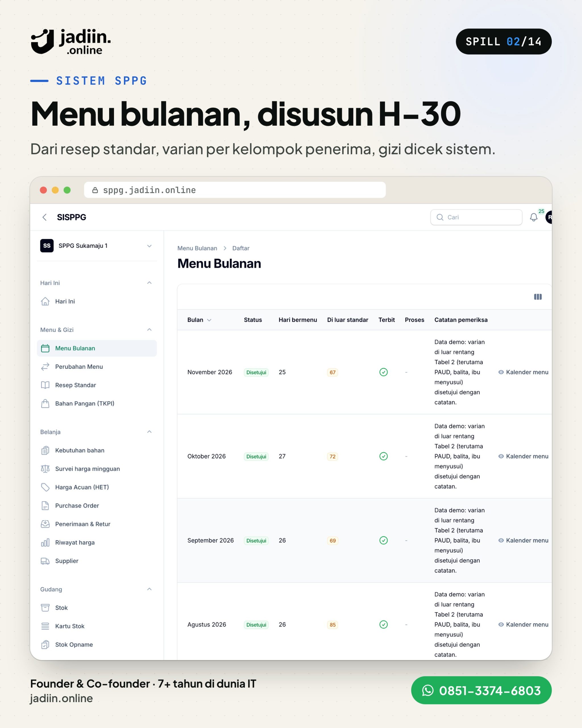This screenshot has width=582, height=728.
Task: Collapse the Belanja section
Action: tap(149, 432)
